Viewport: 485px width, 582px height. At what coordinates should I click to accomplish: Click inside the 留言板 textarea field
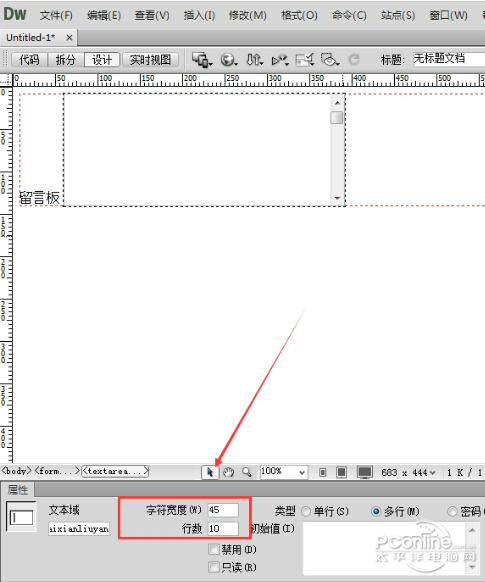click(x=197, y=150)
